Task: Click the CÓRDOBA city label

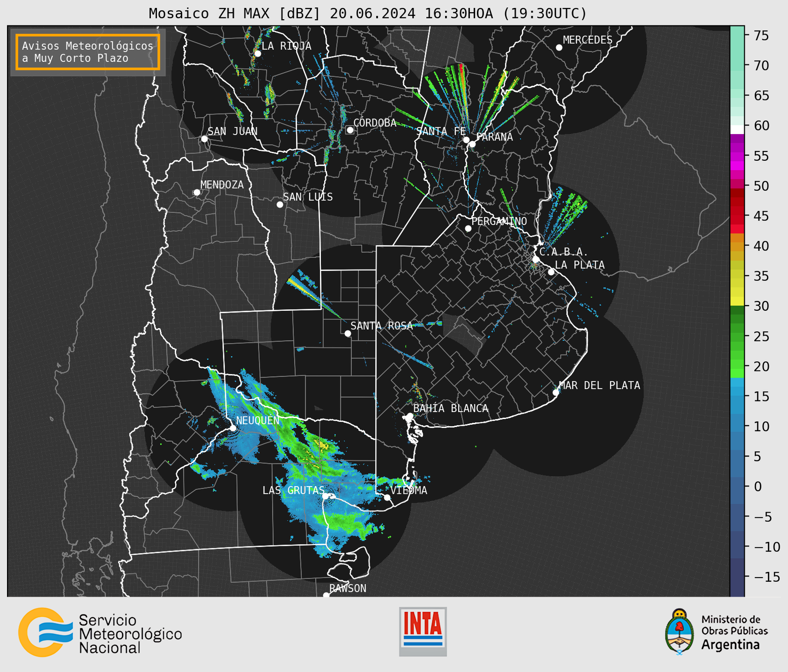Action: (375, 123)
